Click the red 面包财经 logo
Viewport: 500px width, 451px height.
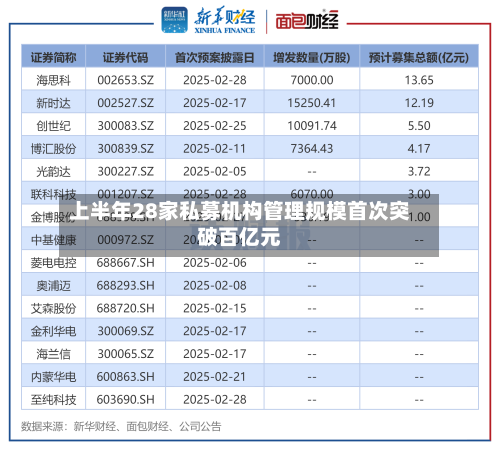tap(307, 20)
